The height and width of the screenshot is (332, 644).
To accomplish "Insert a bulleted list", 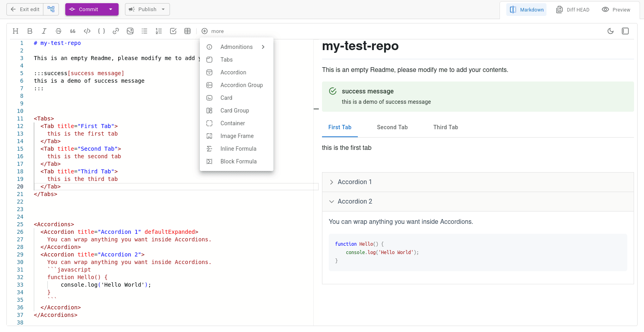I will coord(144,31).
